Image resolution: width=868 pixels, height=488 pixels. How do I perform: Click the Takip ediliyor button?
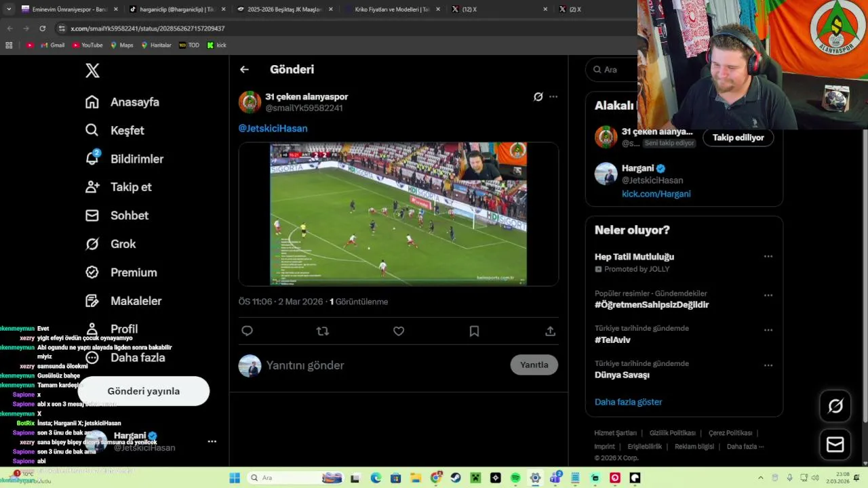click(x=738, y=138)
